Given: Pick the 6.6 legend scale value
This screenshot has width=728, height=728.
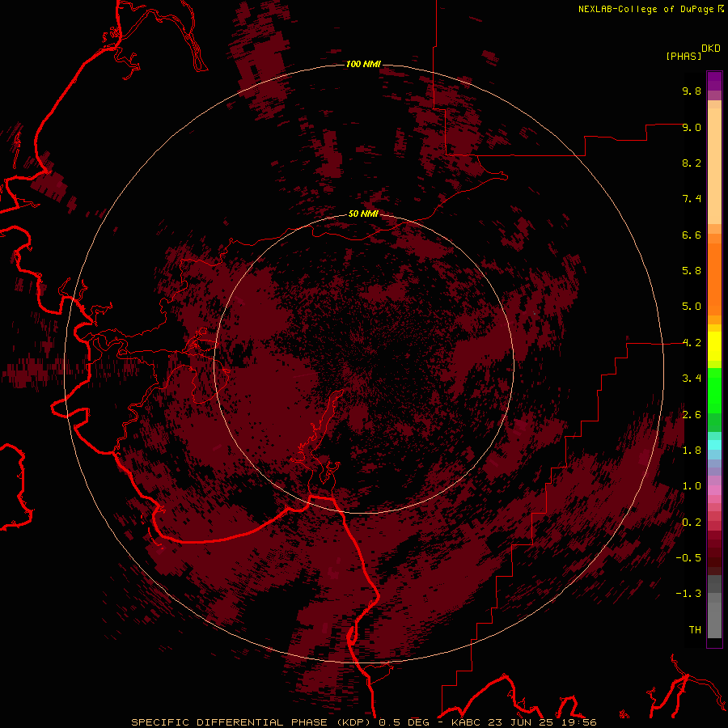Looking at the screenshot, I should (x=692, y=235).
